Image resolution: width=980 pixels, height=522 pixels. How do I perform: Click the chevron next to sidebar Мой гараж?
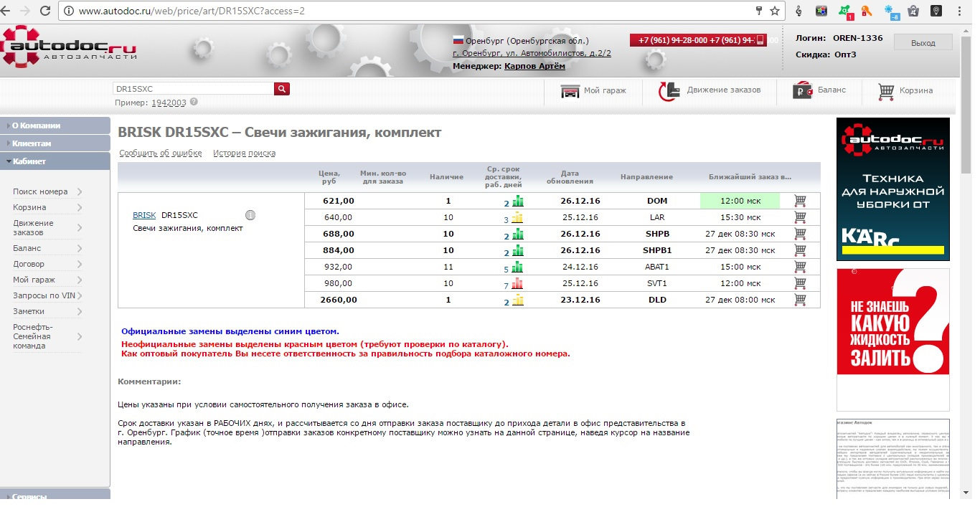point(79,280)
